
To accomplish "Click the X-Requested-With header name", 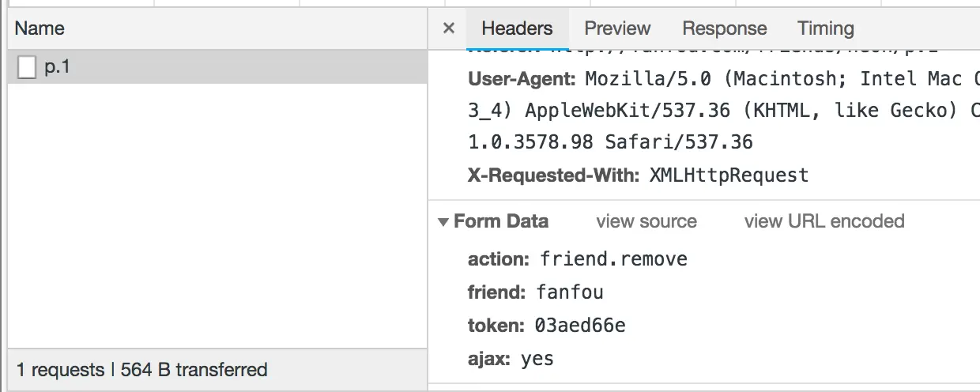I will [x=552, y=175].
